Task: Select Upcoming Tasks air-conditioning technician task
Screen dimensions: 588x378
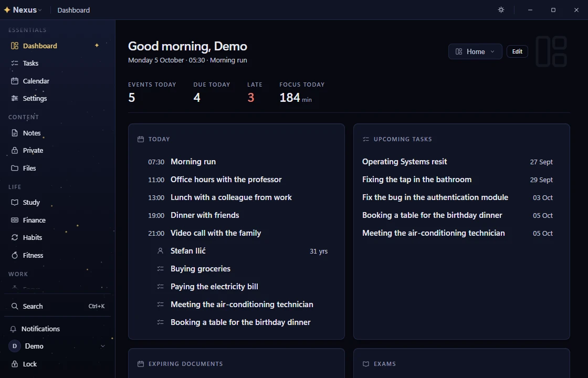Action: (x=461, y=233)
